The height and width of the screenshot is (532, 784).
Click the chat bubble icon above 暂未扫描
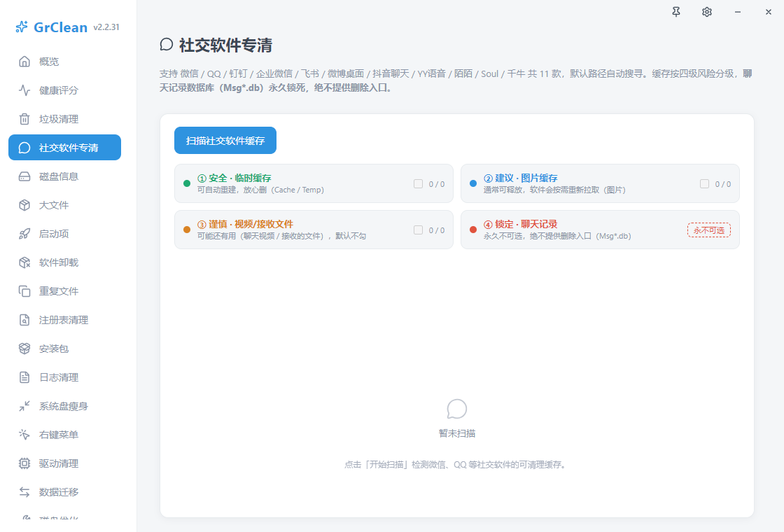tap(457, 409)
